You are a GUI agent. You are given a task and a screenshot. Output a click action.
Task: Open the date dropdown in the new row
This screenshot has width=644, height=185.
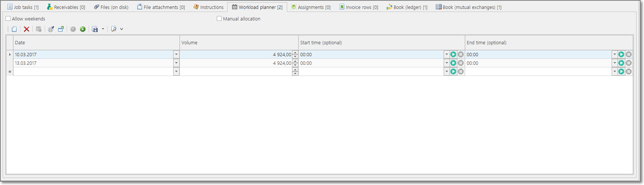click(x=176, y=71)
